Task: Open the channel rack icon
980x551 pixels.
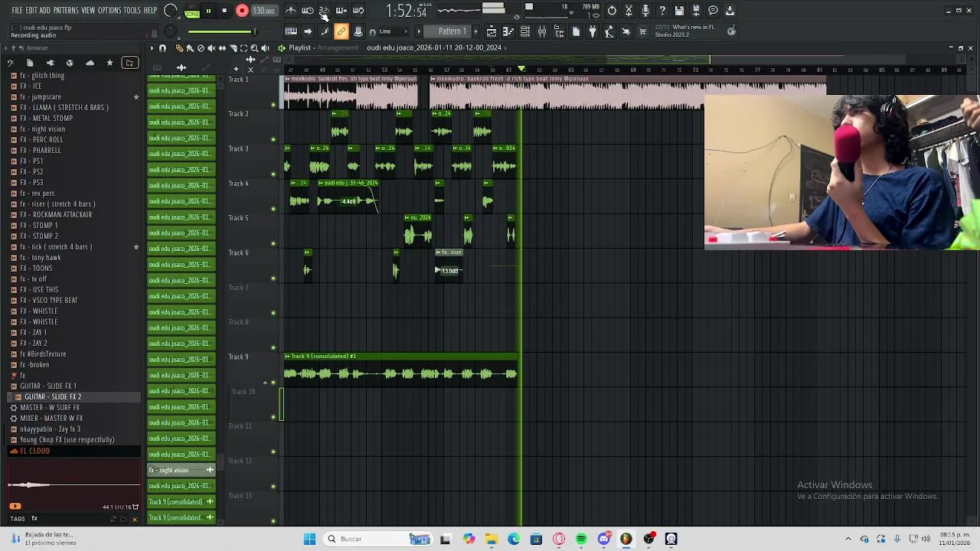Action: [525, 31]
